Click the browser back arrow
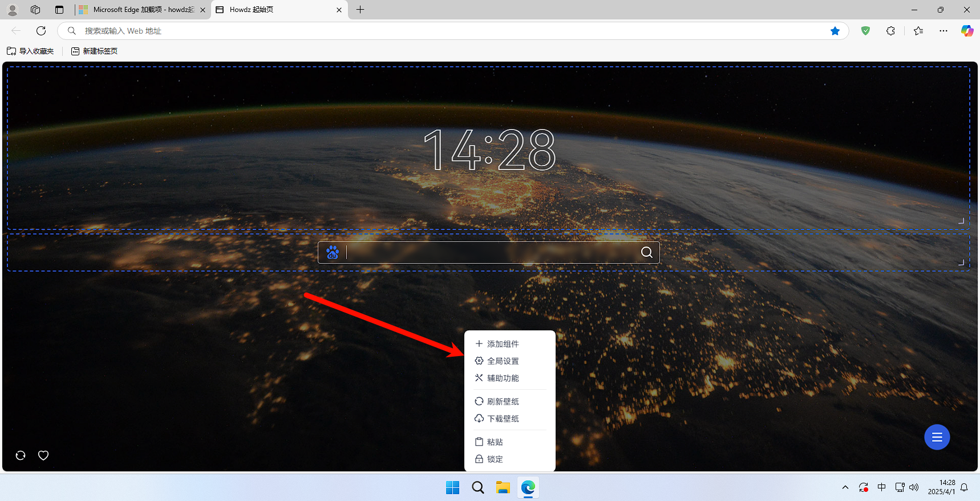This screenshot has height=501, width=980. coord(16,31)
